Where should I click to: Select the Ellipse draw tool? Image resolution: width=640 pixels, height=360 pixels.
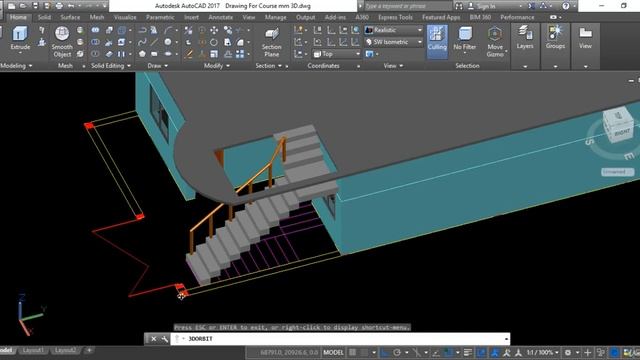point(168,54)
